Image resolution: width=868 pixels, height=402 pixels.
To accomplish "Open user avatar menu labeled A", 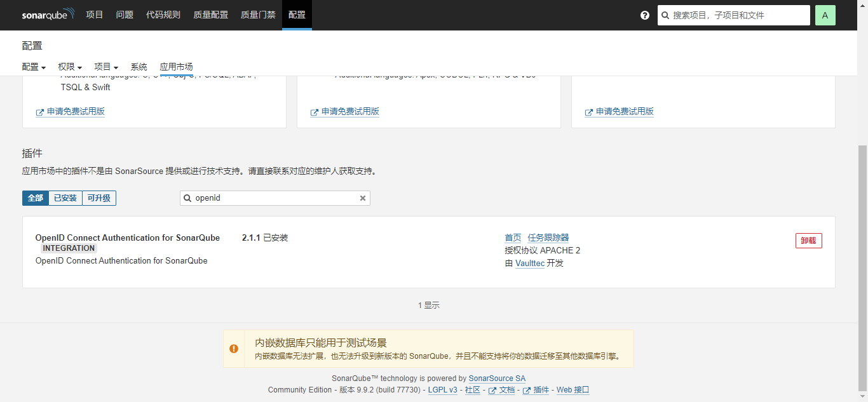I will (825, 15).
